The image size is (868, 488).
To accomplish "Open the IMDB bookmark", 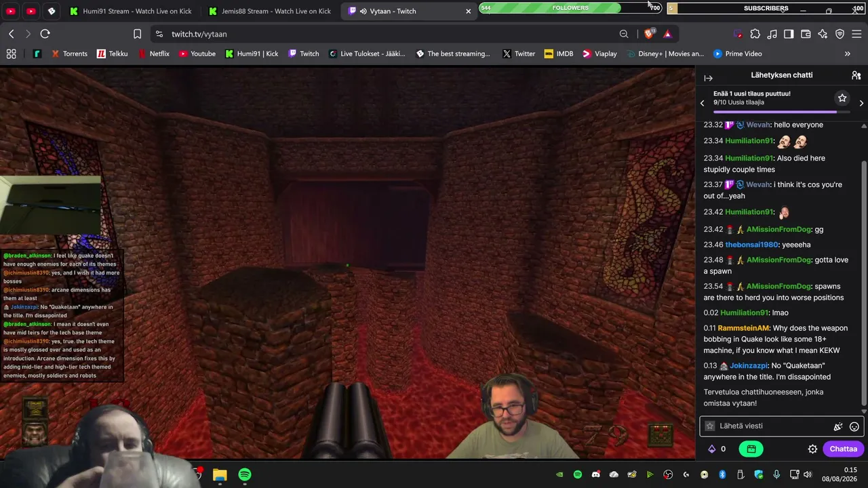I will (559, 54).
